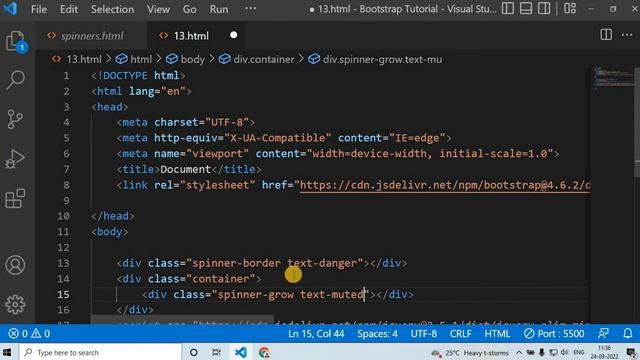
Task: Change indentation via Spaces: 4
Action: point(377,333)
